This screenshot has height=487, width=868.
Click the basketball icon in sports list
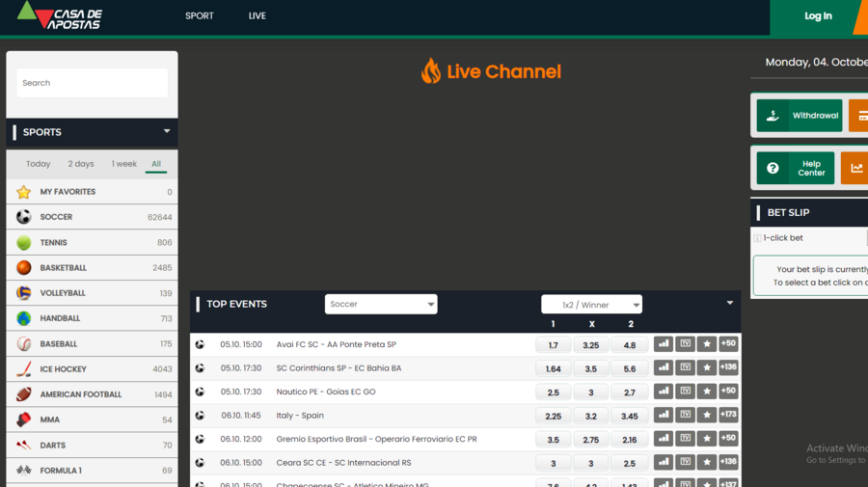coord(24,268)
